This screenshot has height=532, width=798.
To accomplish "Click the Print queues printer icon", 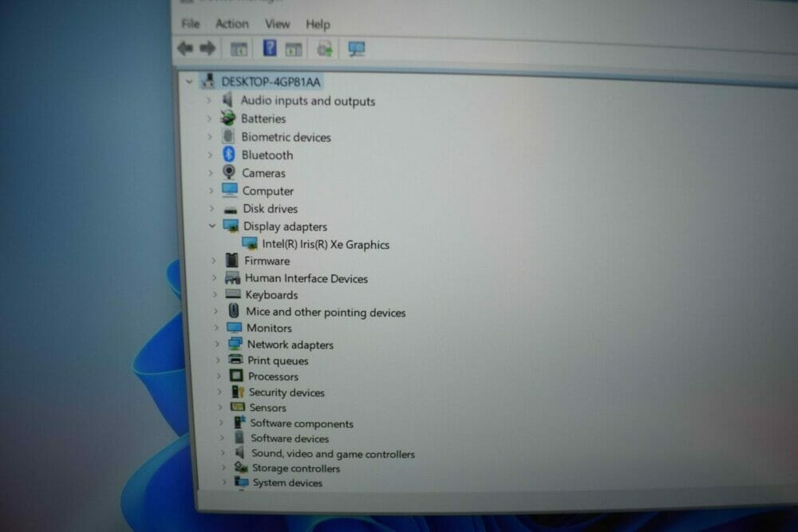I will click(235, 360).
